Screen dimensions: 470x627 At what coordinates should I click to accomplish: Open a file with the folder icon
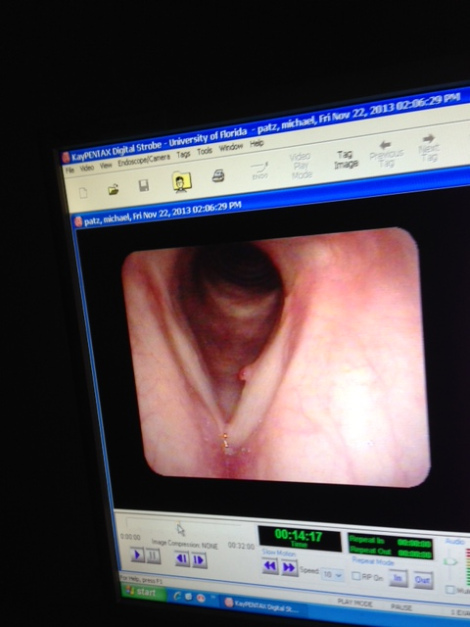[114, 189]
